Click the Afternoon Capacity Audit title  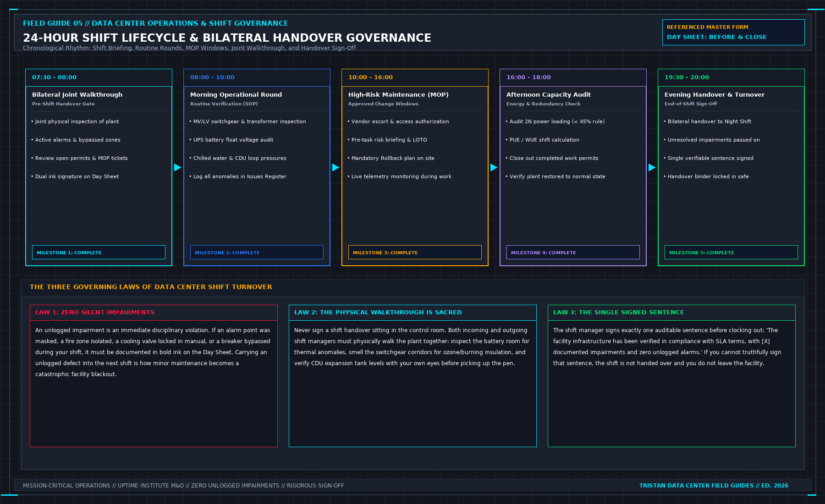click(549, 94)
